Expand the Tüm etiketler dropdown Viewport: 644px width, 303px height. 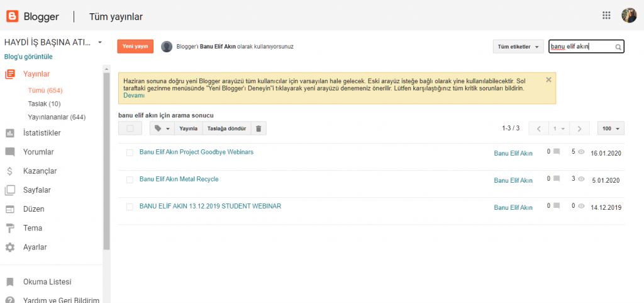518,47
